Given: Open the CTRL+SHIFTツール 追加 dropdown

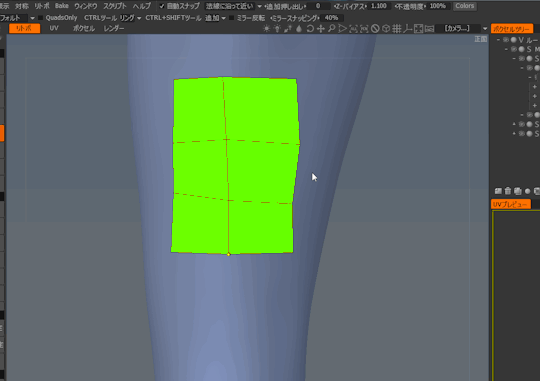Looking at the screenshot, I should coord(215,18).
